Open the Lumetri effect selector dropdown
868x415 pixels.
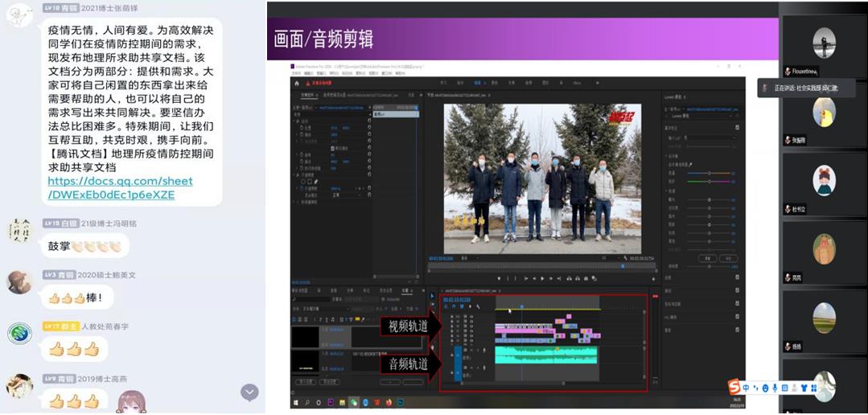tap(700, 117)
